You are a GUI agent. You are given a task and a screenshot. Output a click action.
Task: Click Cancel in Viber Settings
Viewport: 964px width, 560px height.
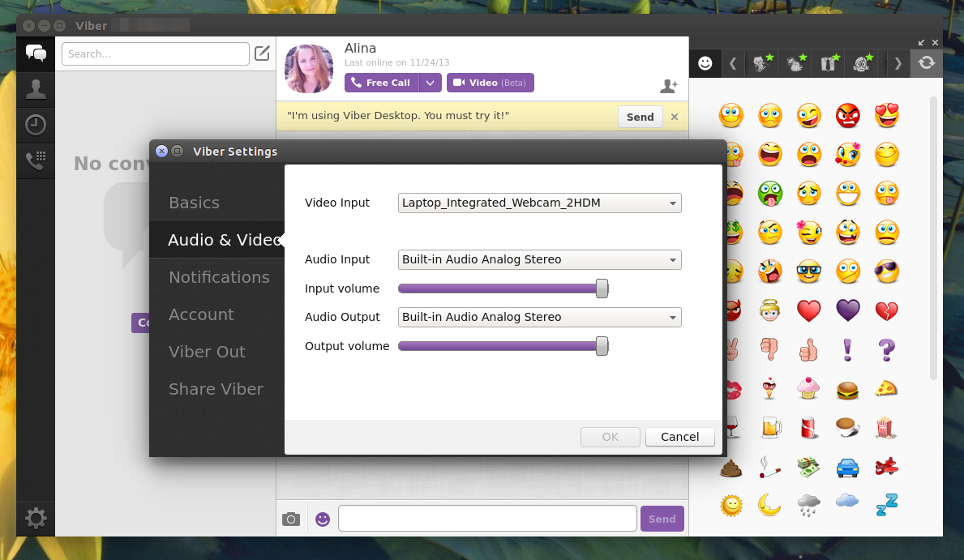680,437
